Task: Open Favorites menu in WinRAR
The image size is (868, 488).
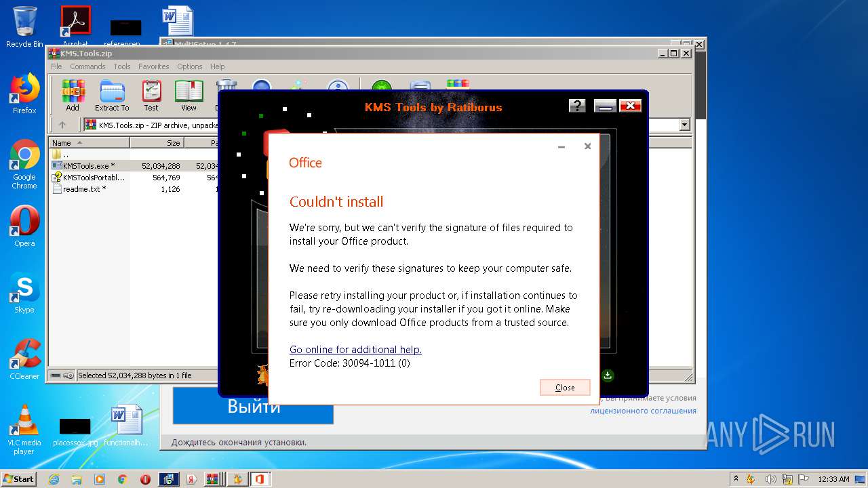Action: pyautogui.click(x=154, y=66)
